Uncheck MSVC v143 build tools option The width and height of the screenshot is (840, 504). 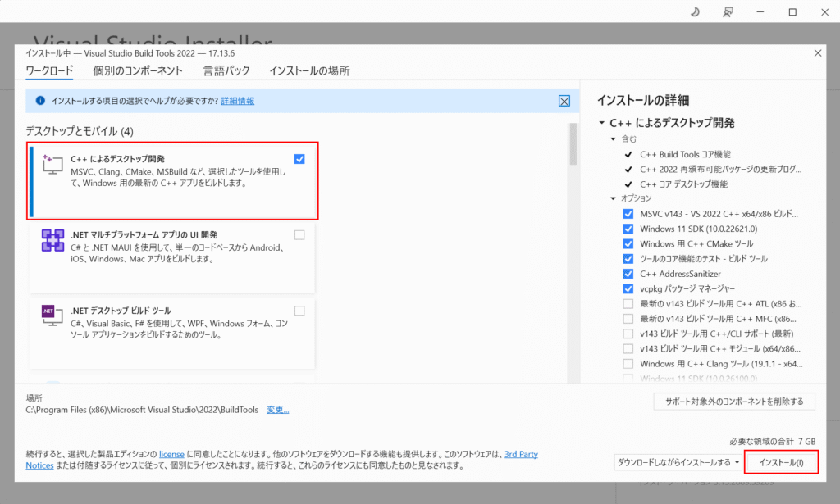click(x=628, y=214)
